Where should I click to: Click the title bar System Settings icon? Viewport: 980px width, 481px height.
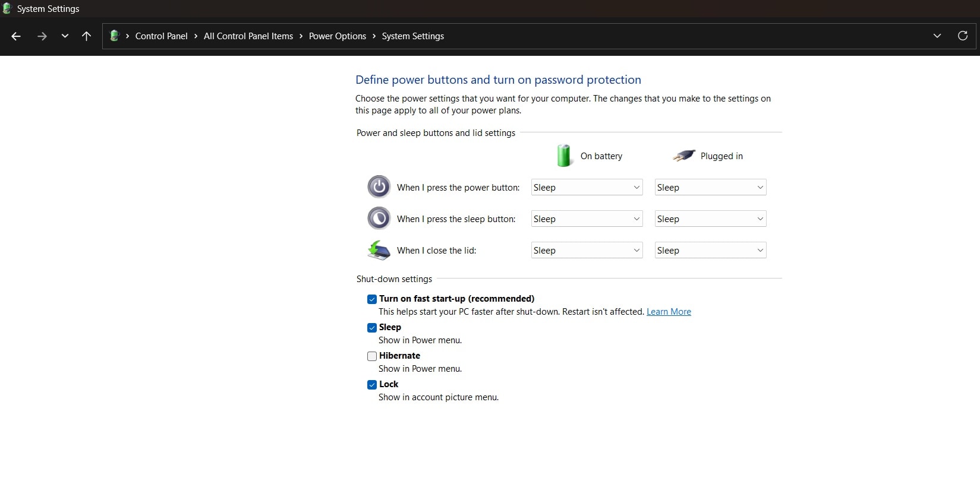click(7, 8)
